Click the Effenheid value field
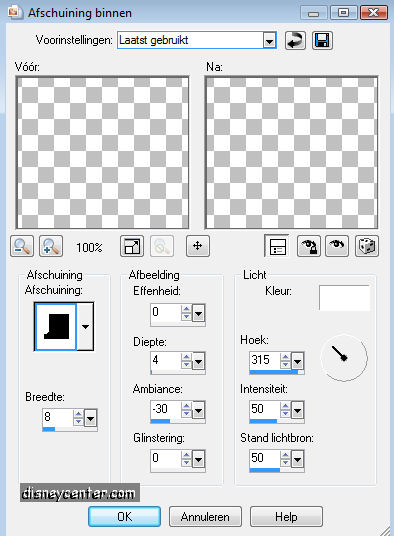The height and width of the screenshot is (536, 394). click(x=165, y=312)
